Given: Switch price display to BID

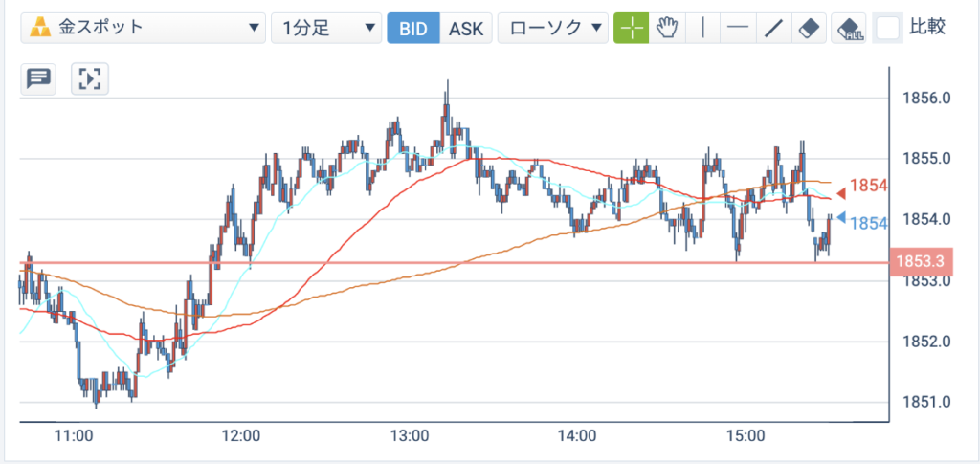Looking at the screenshot, I should coord(413,28).
